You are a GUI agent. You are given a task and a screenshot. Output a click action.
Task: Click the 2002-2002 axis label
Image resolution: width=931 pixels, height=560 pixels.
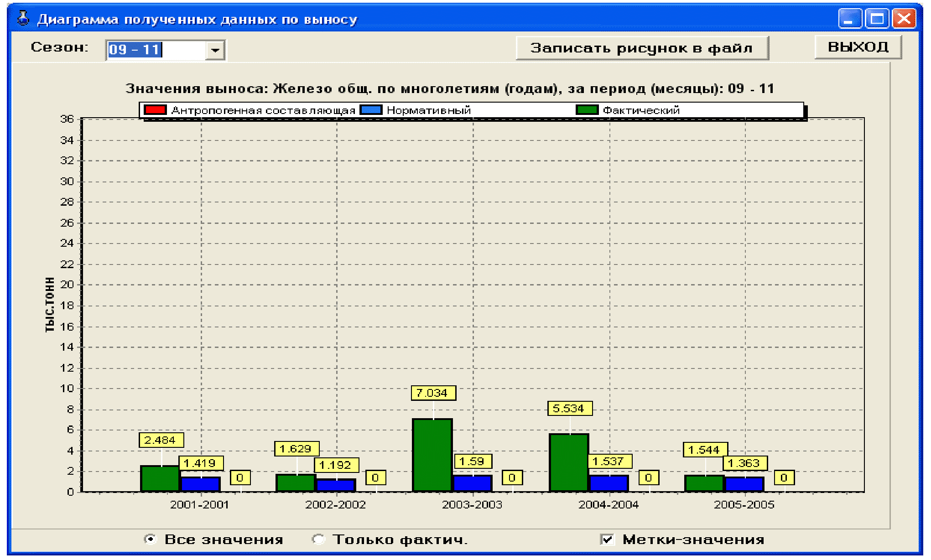coord(335,505)
